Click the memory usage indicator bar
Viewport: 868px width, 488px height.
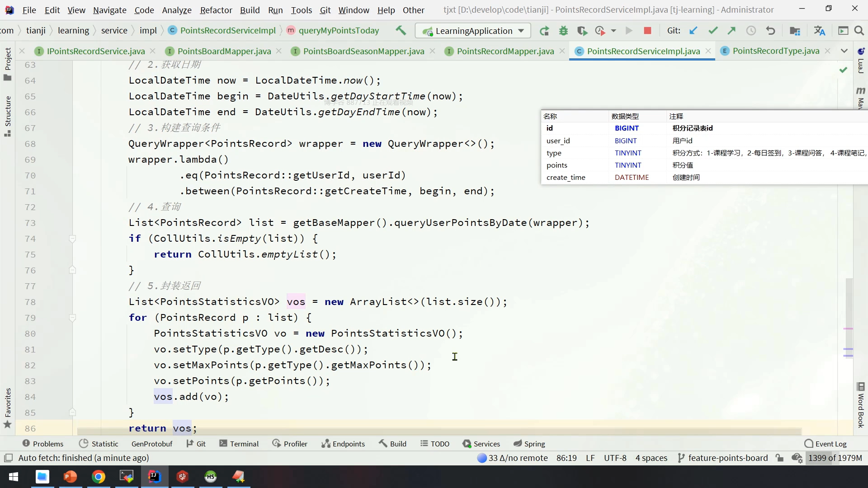[835, 458]
